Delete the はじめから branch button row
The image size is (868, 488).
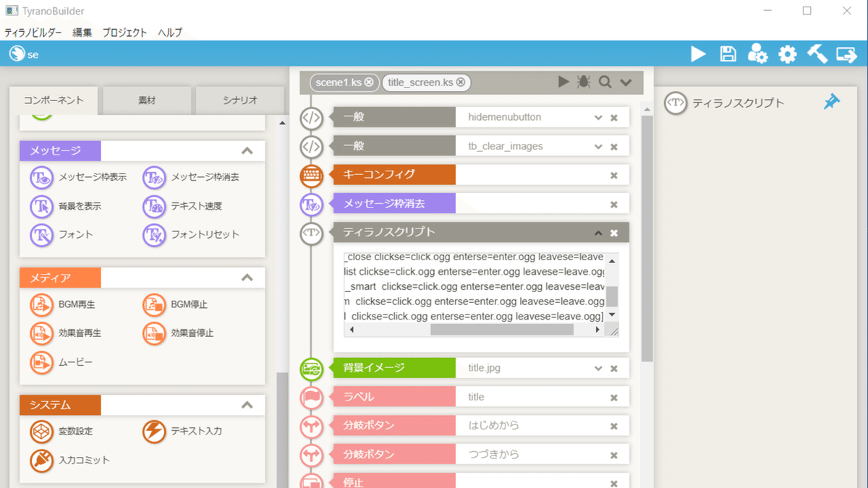coord(614,427)
